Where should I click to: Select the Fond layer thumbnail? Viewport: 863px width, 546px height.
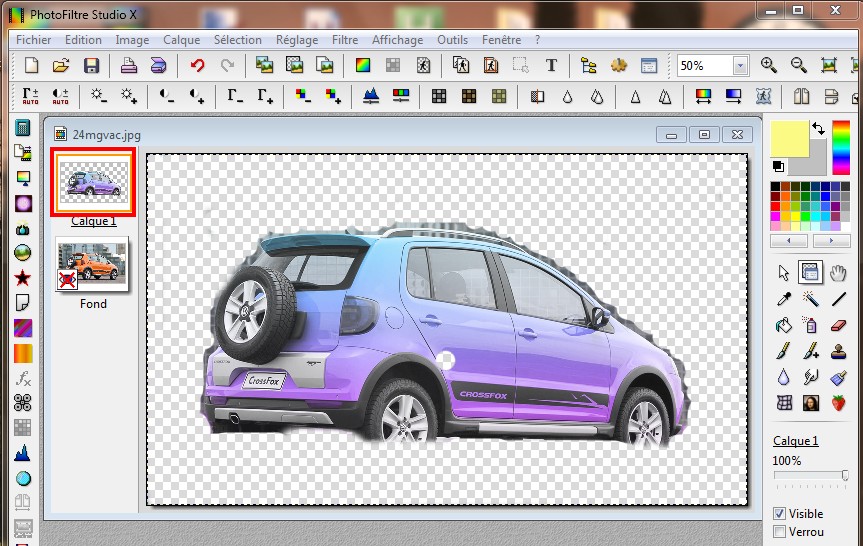[92, 266]
